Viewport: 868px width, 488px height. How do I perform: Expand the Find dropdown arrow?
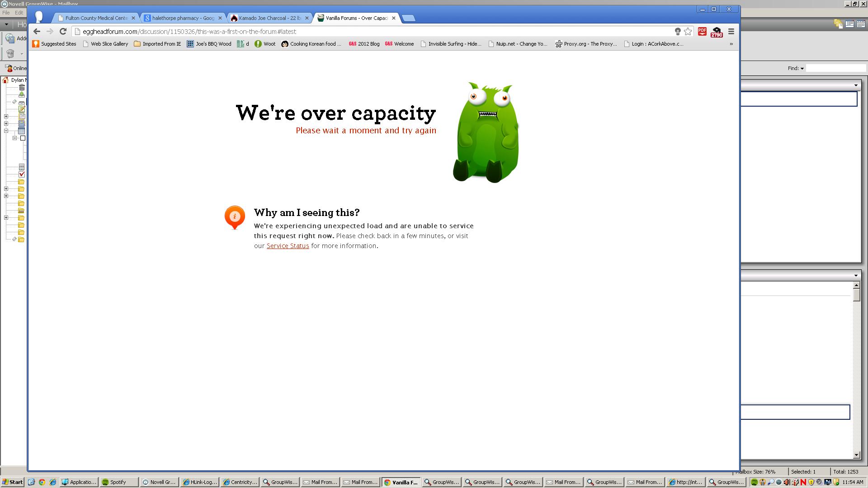tap(802, 69)
